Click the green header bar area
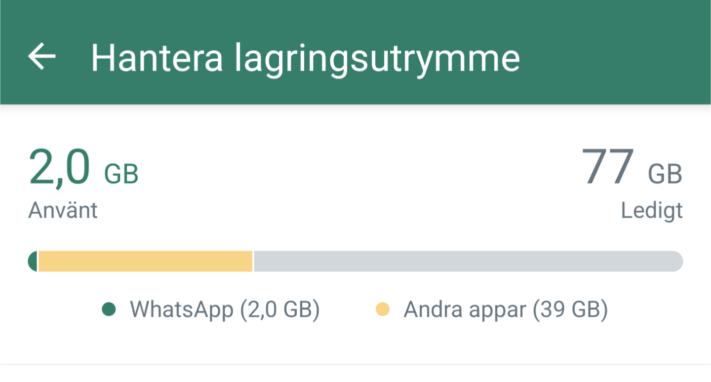 (356, 52)
